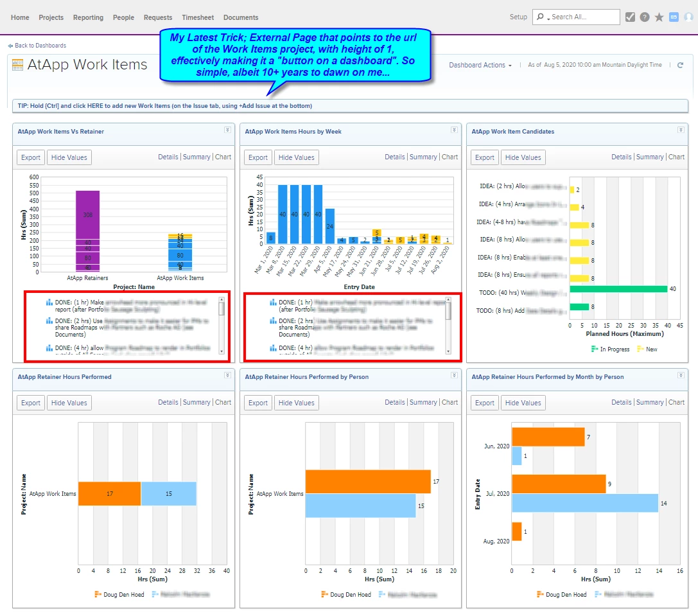This screenshot has width=698, height=616.
Task: Go to the Home menu
Action: tap(20, 17)
